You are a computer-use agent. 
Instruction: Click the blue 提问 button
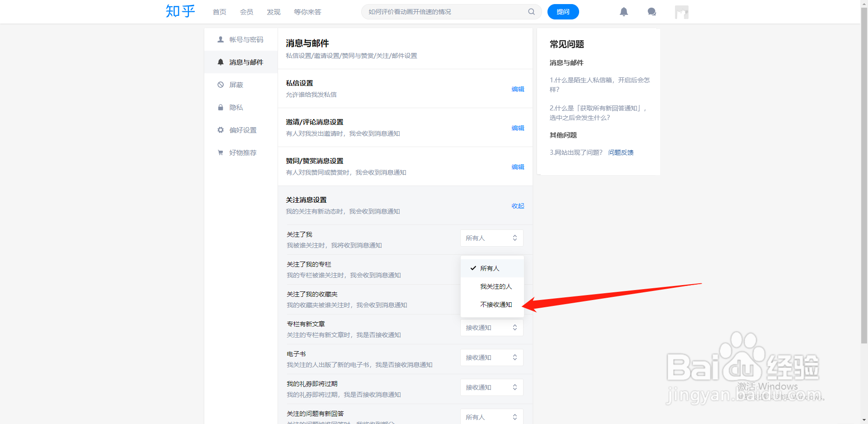(563, 12)
